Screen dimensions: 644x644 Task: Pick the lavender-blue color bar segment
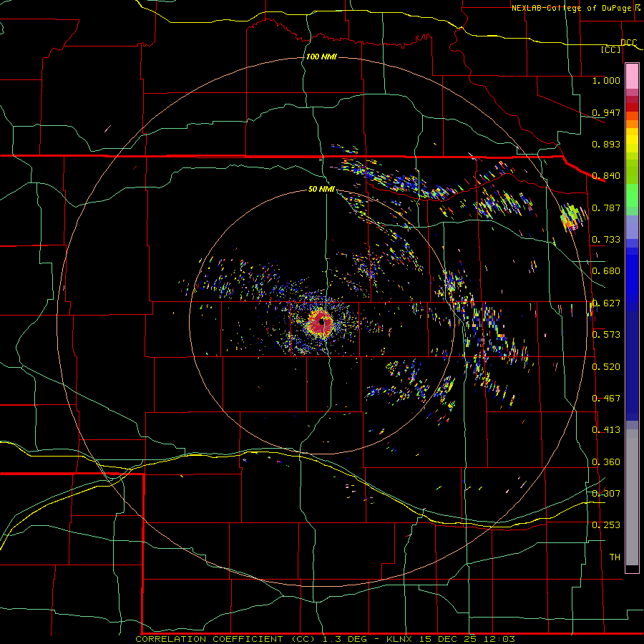pos(632,227)
